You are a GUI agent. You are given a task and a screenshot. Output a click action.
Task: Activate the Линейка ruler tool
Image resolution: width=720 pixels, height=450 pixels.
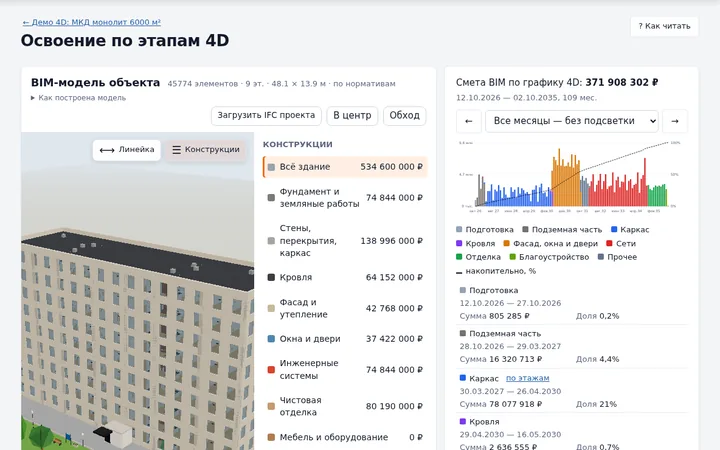127,150
